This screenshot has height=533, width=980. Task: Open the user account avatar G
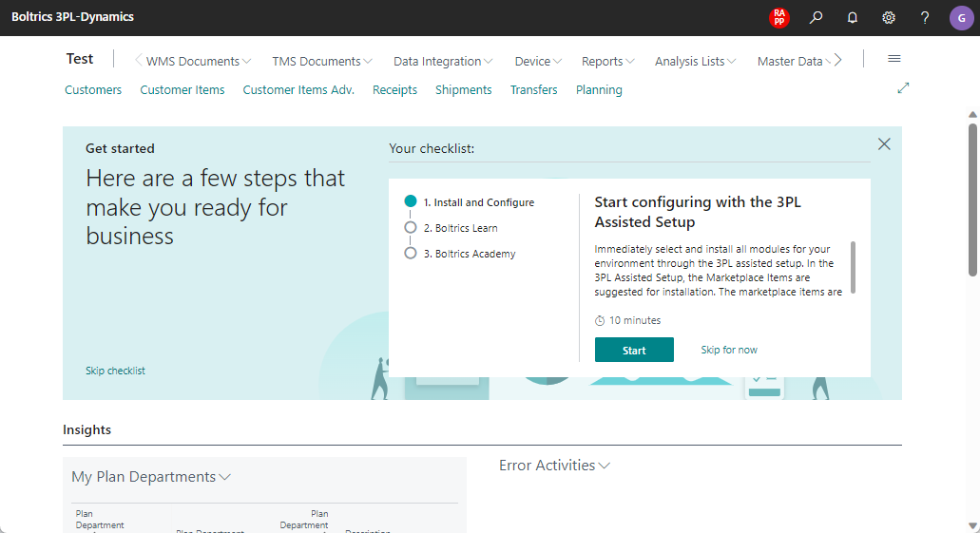960,18
